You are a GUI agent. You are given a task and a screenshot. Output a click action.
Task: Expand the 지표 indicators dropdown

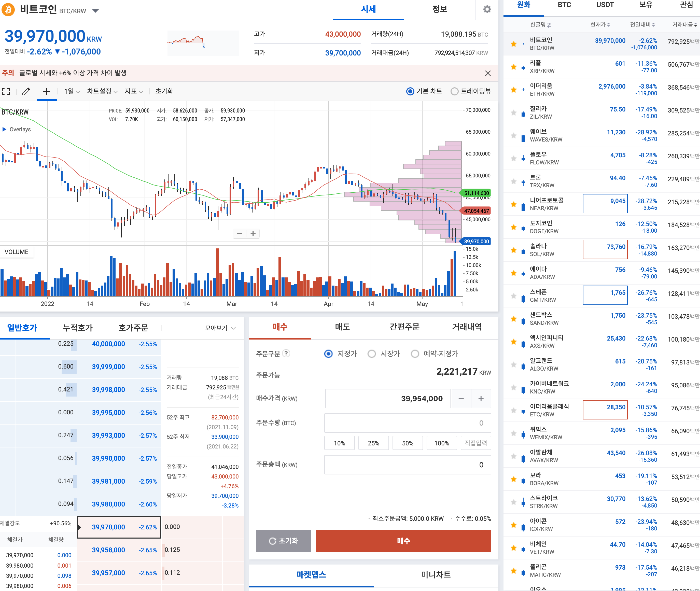(x=134, y=91)
